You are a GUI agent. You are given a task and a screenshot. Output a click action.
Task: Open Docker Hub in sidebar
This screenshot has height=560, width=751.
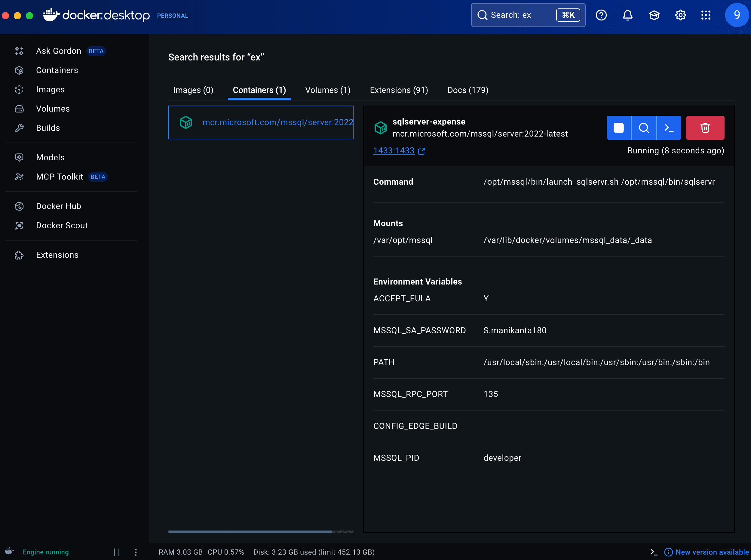[x=71, y=206]
